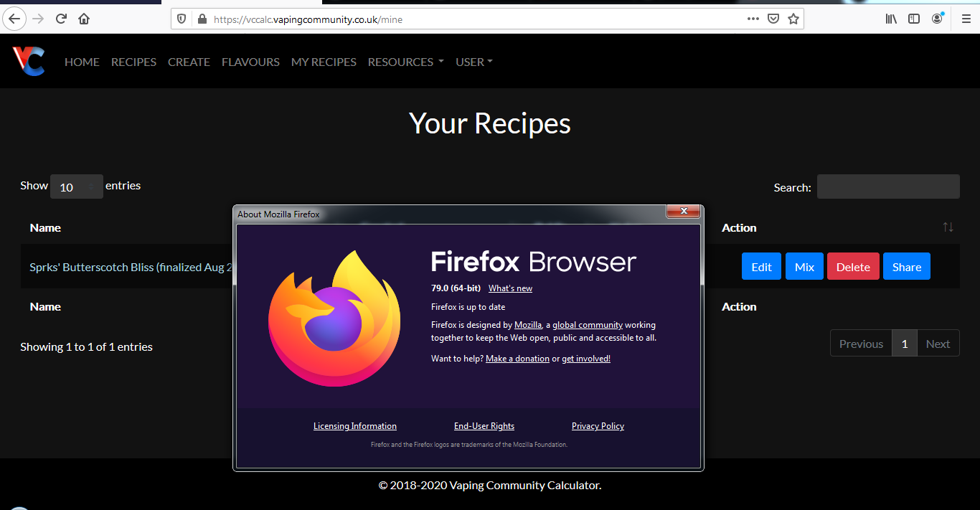Click the browser forward arrow
The image size is (980, 510).
(38, 19)
